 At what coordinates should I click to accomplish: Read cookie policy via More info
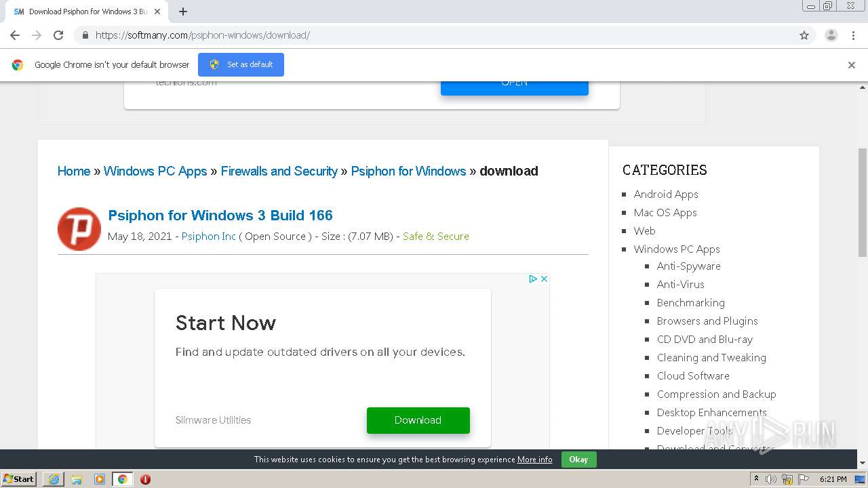tap(534, 460)
